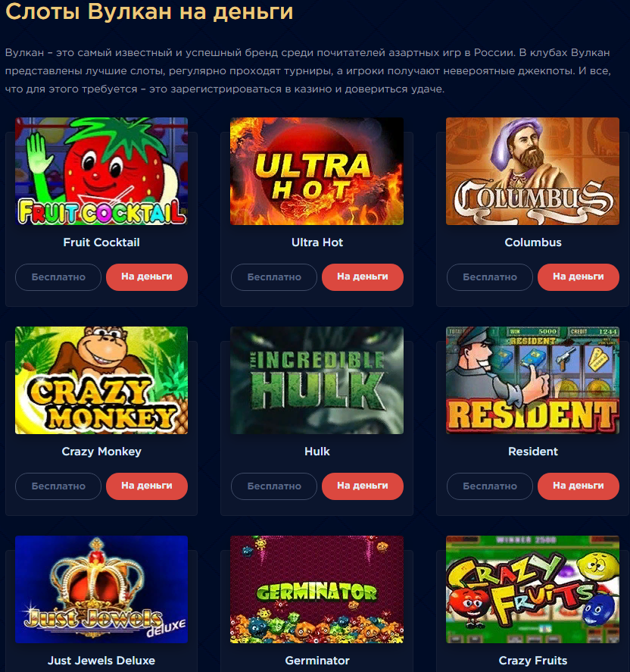Image resolution: width=630 pixels, height=672 pixels.
Task: Click the Crazy Monkey title text
Action: (101, 452)
